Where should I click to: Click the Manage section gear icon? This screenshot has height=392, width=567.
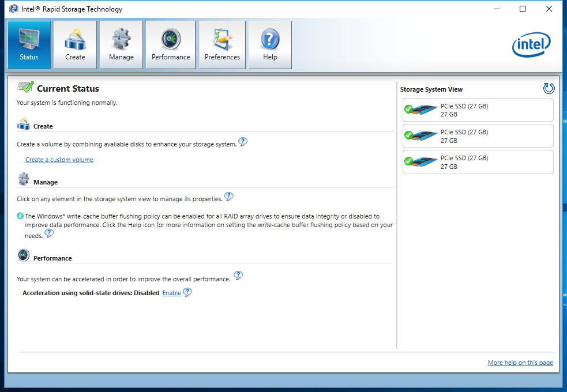click(x=24, y=179)
